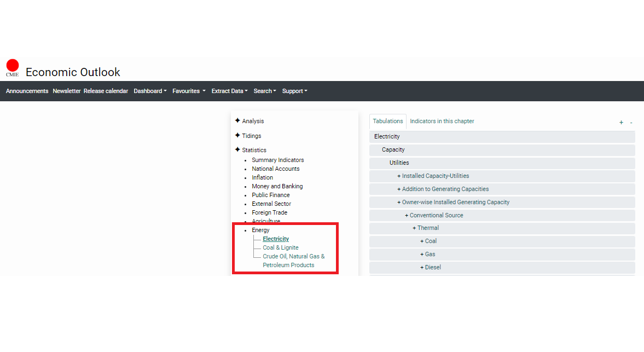Viewport: 644px width, 352px height.
Task: Expand the Tidings section
Action: [251, 136]
